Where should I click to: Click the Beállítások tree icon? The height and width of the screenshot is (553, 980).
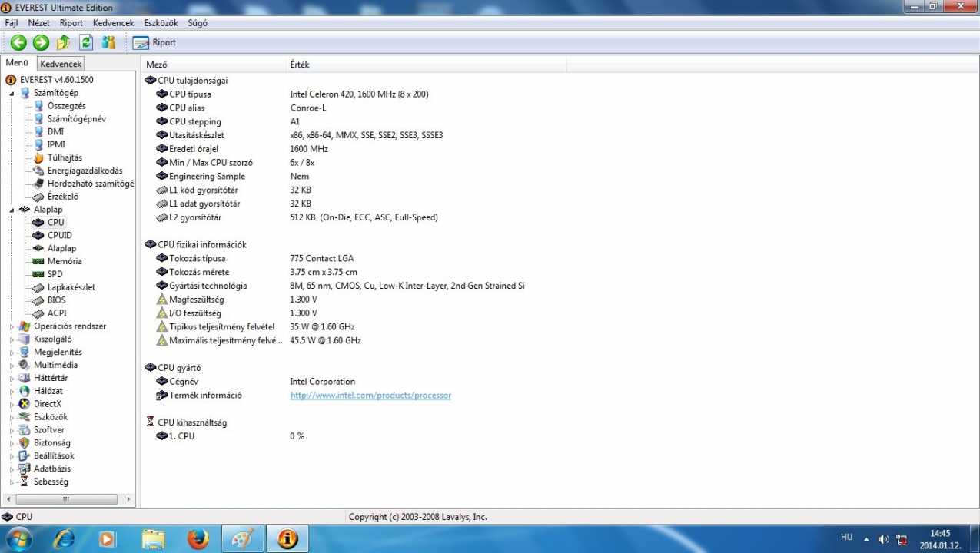click(25, 456)
